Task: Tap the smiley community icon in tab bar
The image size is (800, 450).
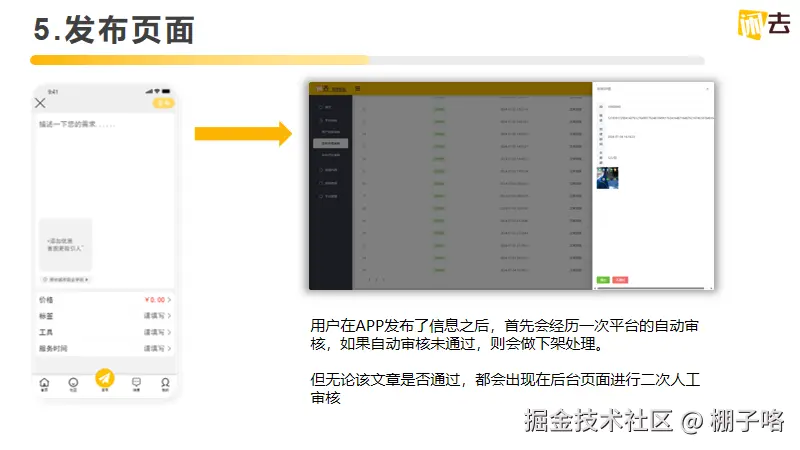Action: pyautogui.click(x=73, y=384)
